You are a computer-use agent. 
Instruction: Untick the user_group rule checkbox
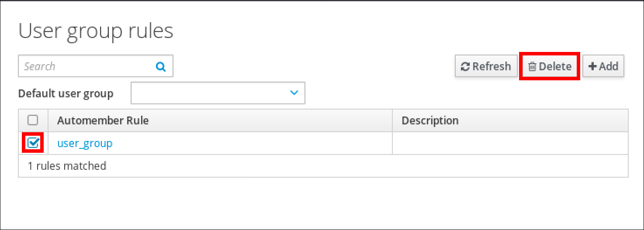(33, 142)
